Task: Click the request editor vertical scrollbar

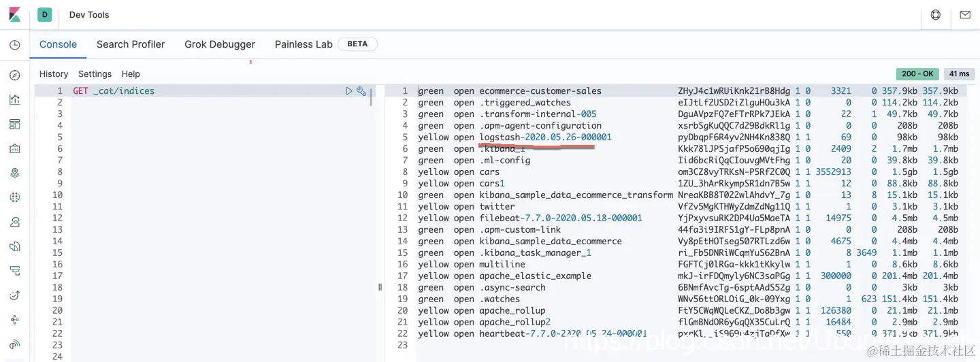Action: point(372,97)
